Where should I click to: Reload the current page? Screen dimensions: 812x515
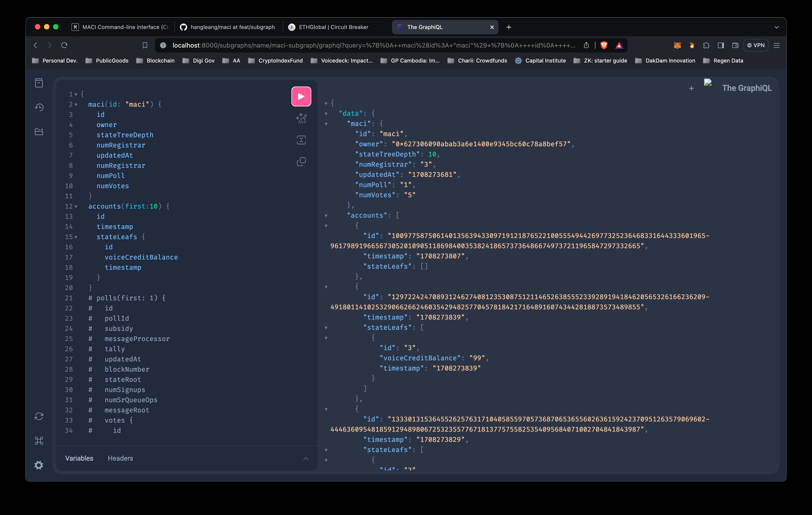[x=64, y=45]
